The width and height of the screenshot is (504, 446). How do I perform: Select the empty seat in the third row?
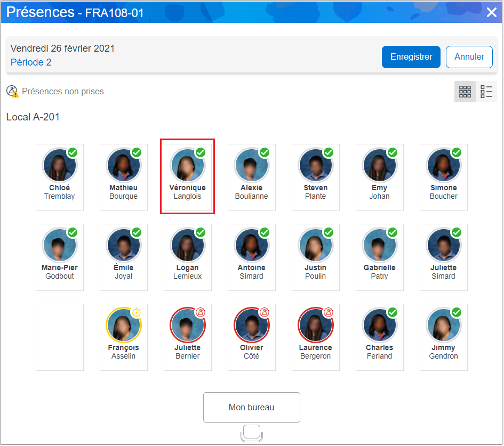point(60,337)
